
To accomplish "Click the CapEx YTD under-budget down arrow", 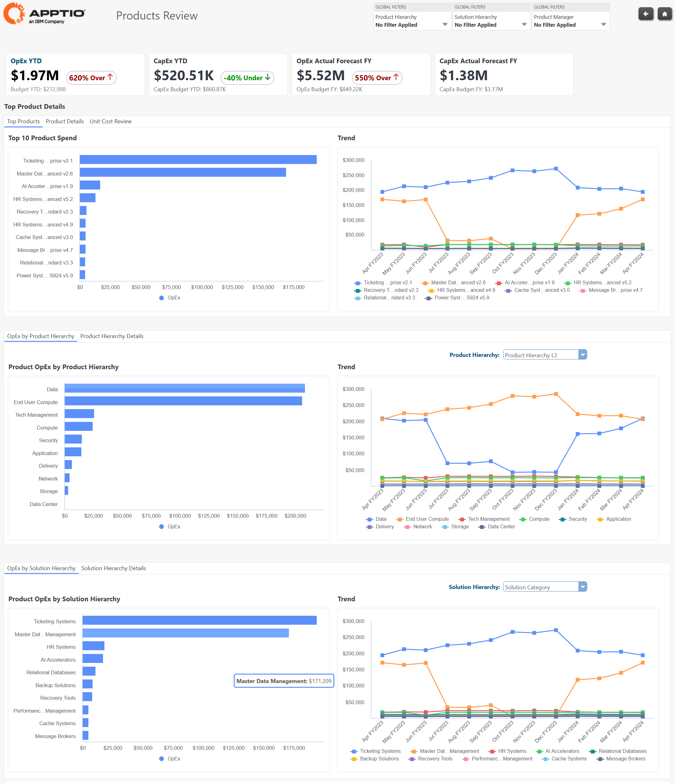I will (268, 77).
